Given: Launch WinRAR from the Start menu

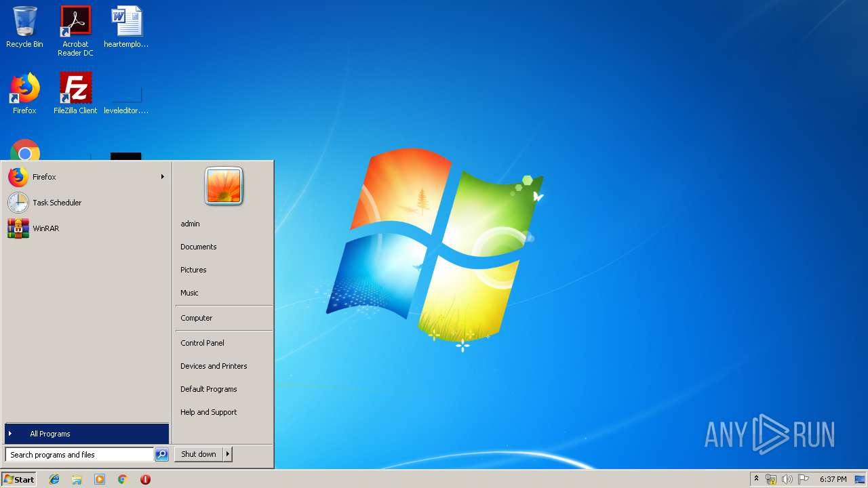Looking at the screenshot, I should point(86,228).
